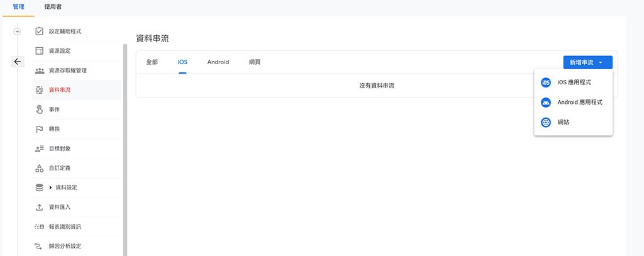This screenshot has height=256, width=644.
Task: Click the circled arrow icon at top of sidebar
Action: [x=17, y=31]
